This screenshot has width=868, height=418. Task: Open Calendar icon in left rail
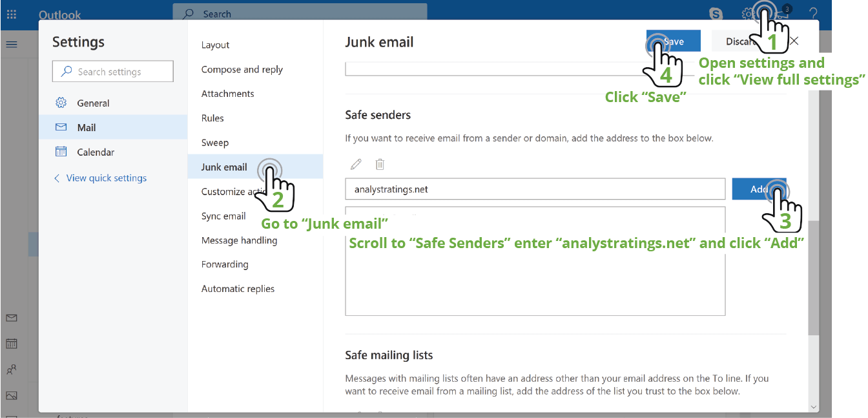click(x=12, y=344)
